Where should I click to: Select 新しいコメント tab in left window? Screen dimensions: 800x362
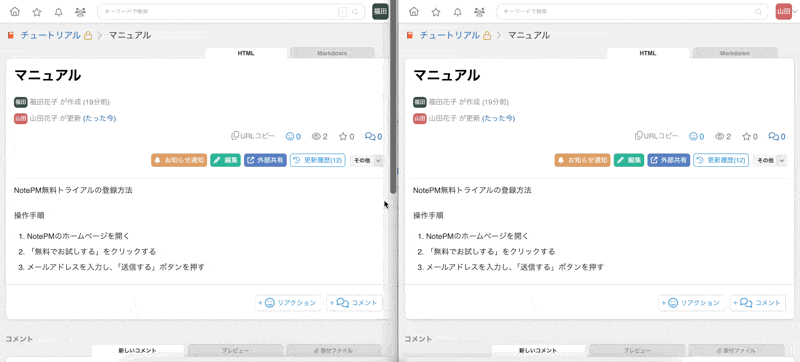coord(138,351)
